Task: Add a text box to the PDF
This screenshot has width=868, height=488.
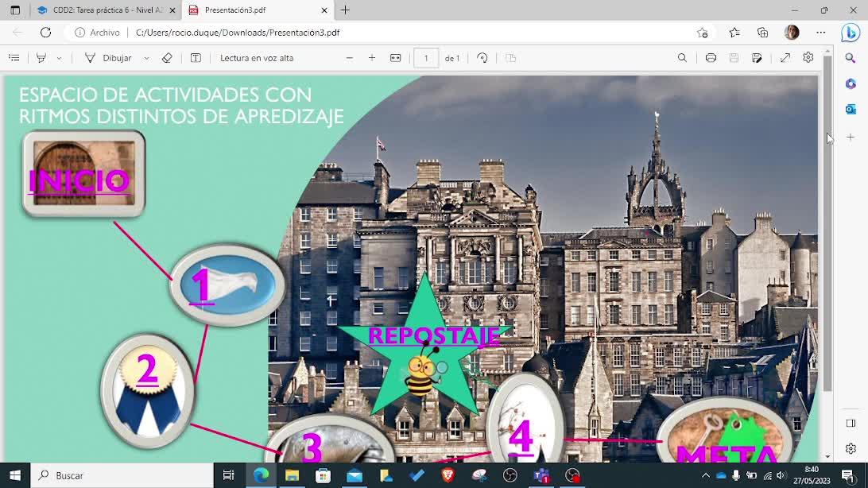Action: click(x=196, y=58)
